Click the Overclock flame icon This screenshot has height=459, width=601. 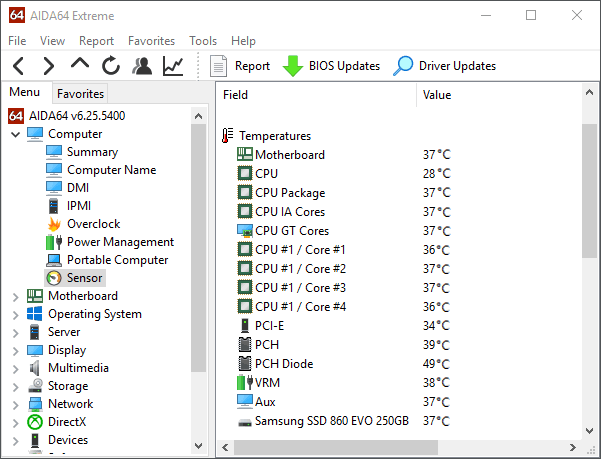coord(54,224)
